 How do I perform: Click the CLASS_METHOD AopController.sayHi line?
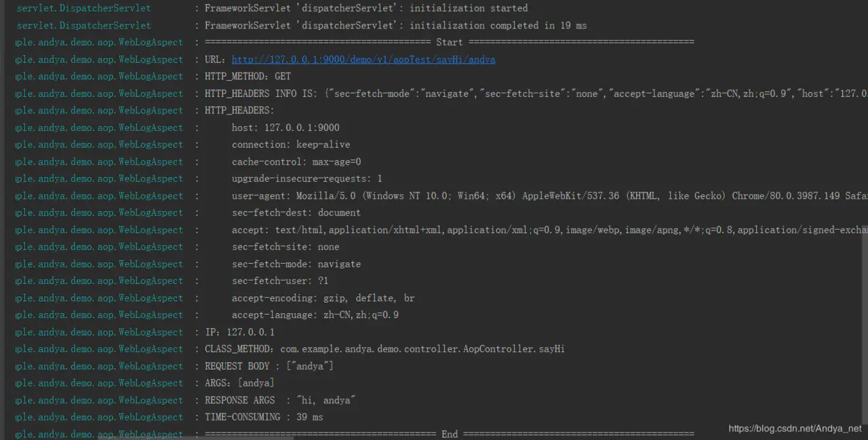(x=384, y=349)
